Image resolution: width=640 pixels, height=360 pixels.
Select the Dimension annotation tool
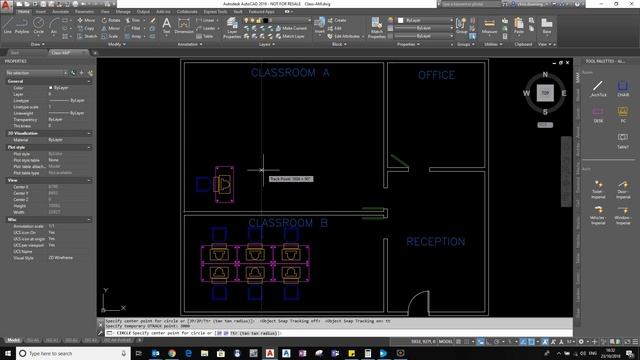click(184, 26)
